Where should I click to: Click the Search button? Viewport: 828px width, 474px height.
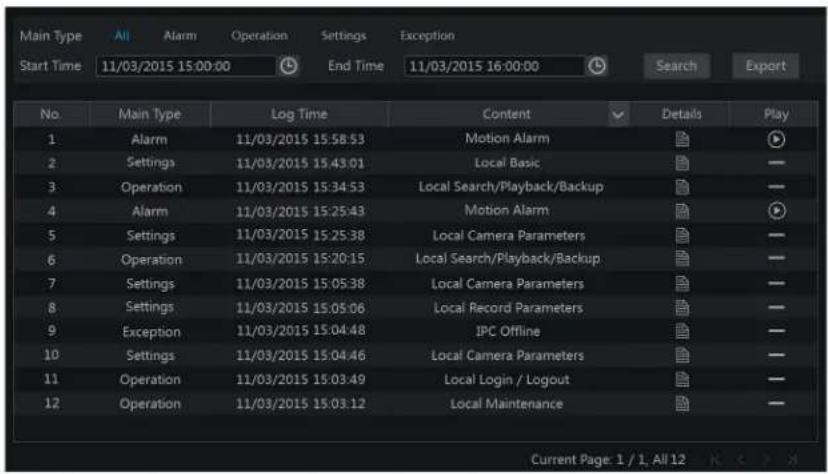coord(676,66)
